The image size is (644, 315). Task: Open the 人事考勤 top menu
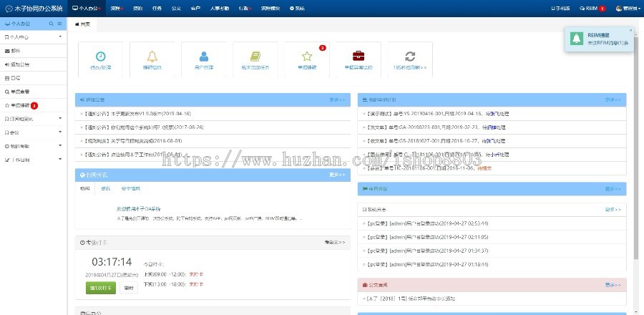(220, 8)
